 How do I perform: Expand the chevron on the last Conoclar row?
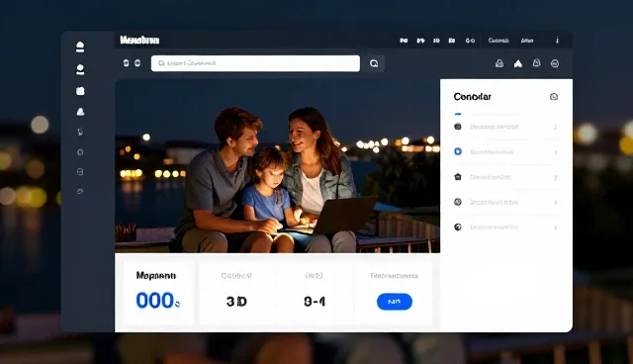tap(556, 227)
